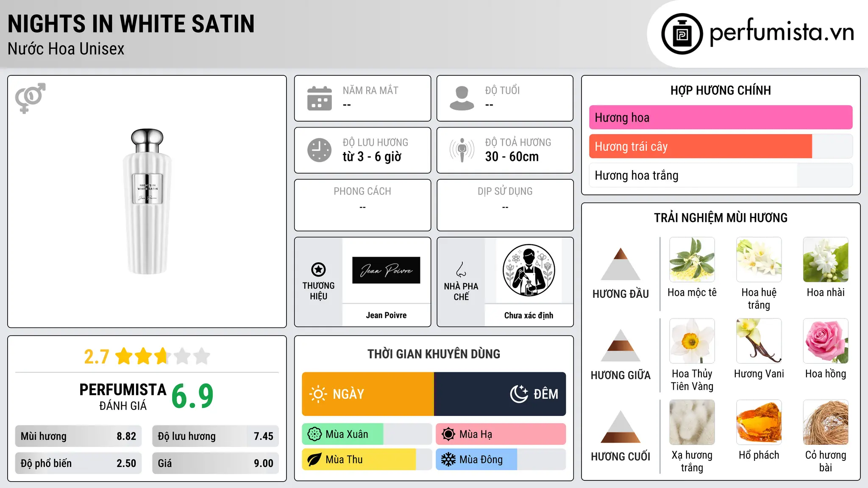
Task: Click the Độ lưu hương 7.45 score row
Action: click(215, 436)
